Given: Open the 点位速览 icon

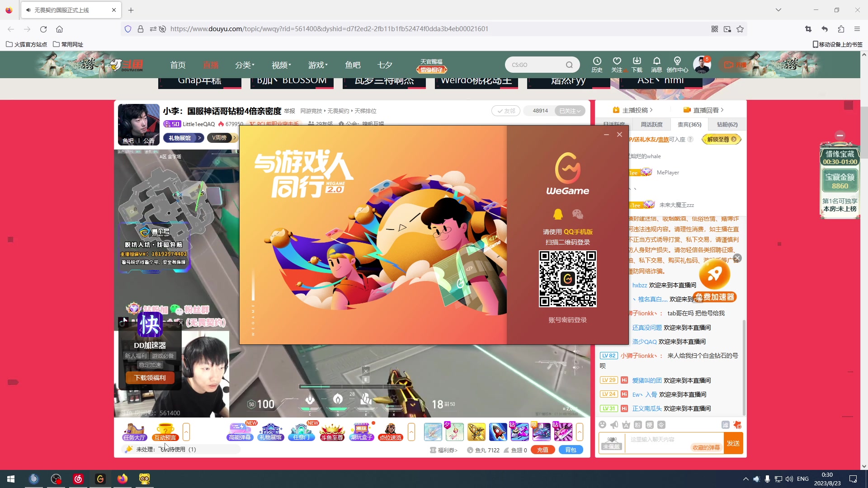Looking at the screenshot, I should click(391, 432).
